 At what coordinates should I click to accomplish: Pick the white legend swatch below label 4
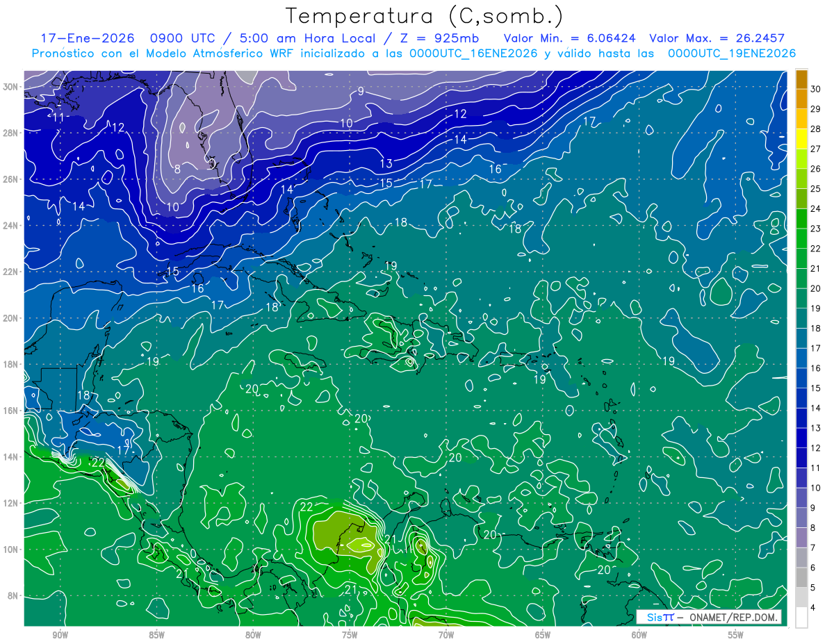[x=801, y=618]
